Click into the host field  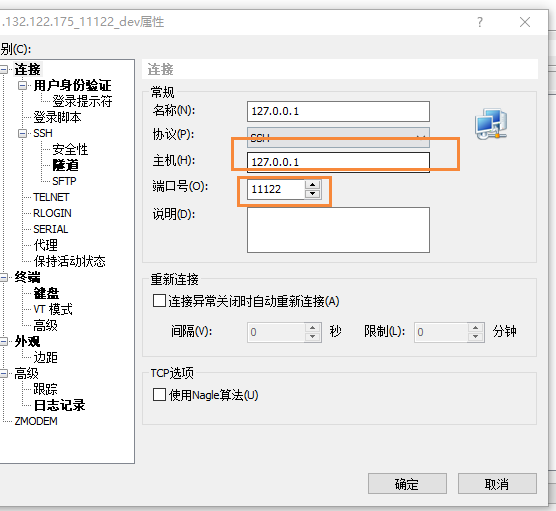click(x=338, y=162)
